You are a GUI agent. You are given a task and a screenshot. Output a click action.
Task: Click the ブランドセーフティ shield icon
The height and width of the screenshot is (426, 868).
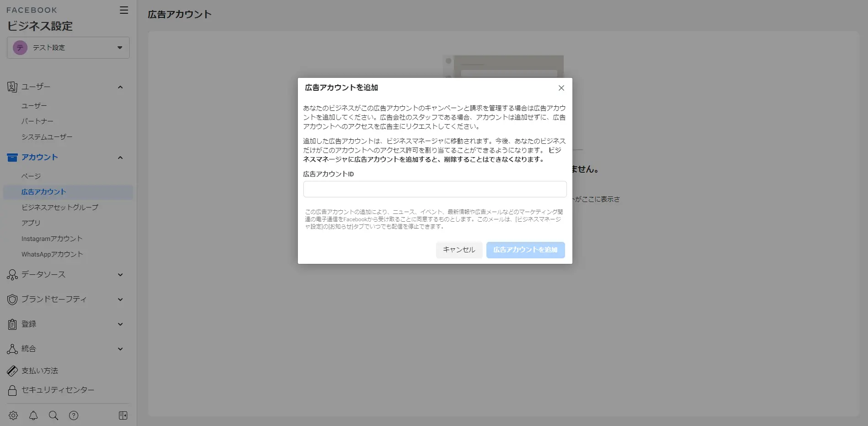[x=12, y=300]
